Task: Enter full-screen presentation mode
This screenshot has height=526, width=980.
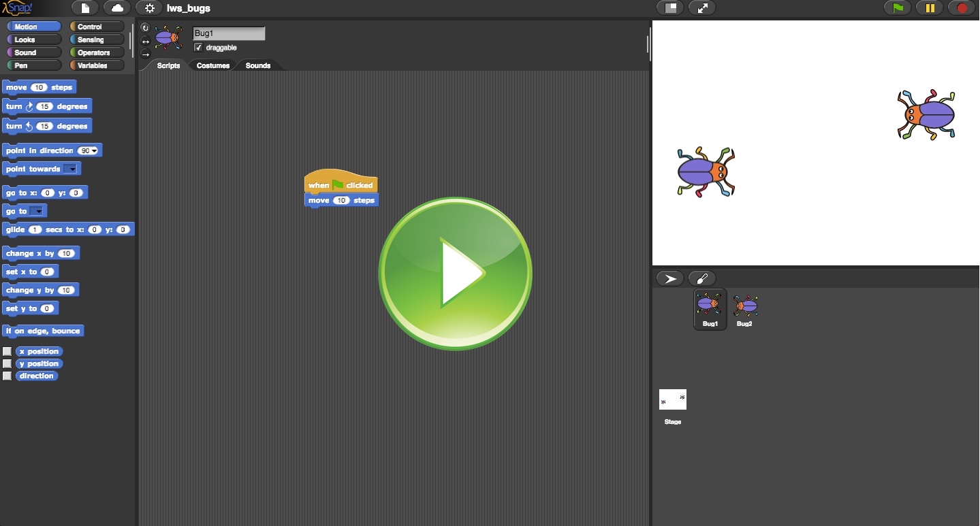Action: 702,8
